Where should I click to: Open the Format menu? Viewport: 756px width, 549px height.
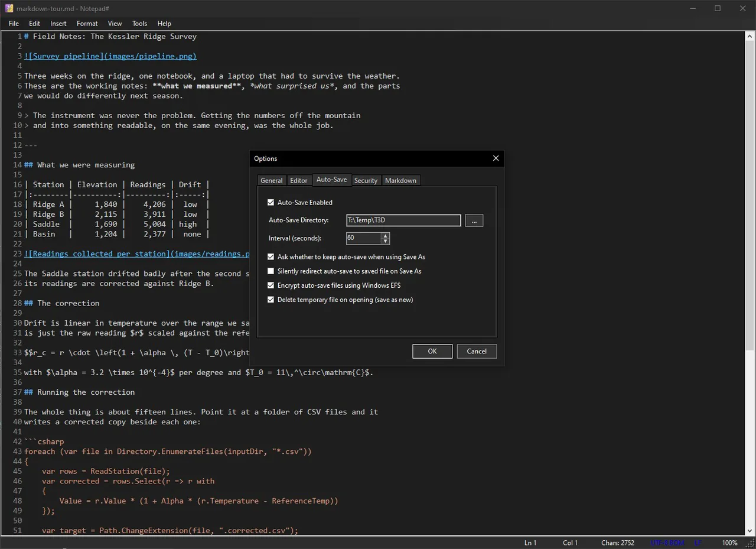pos(87,24)
